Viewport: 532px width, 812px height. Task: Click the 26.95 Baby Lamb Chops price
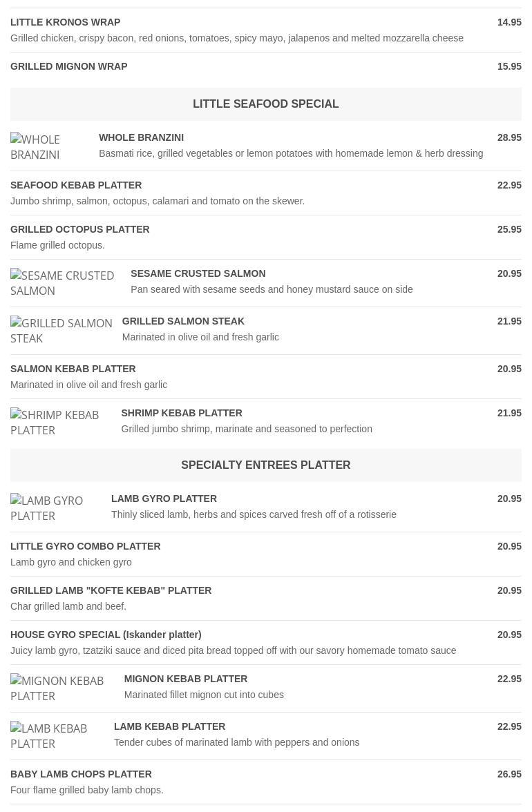(509, 775)
